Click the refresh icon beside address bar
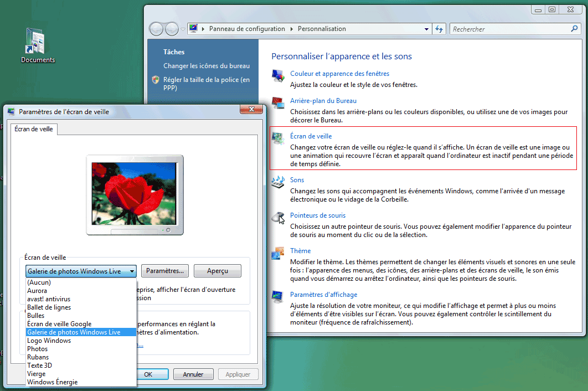 pyautogui.click(x=439, y=29)
